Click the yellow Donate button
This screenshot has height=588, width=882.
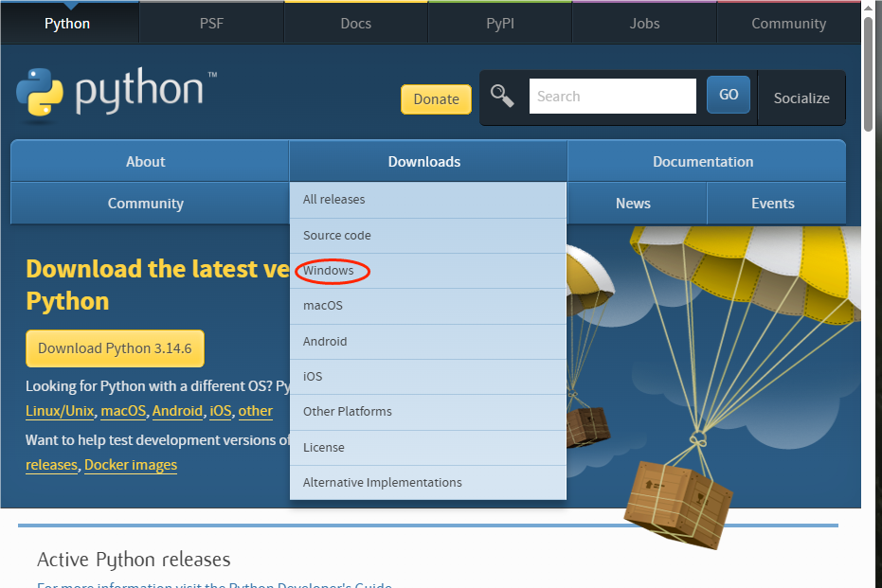(x=436, y=98)
